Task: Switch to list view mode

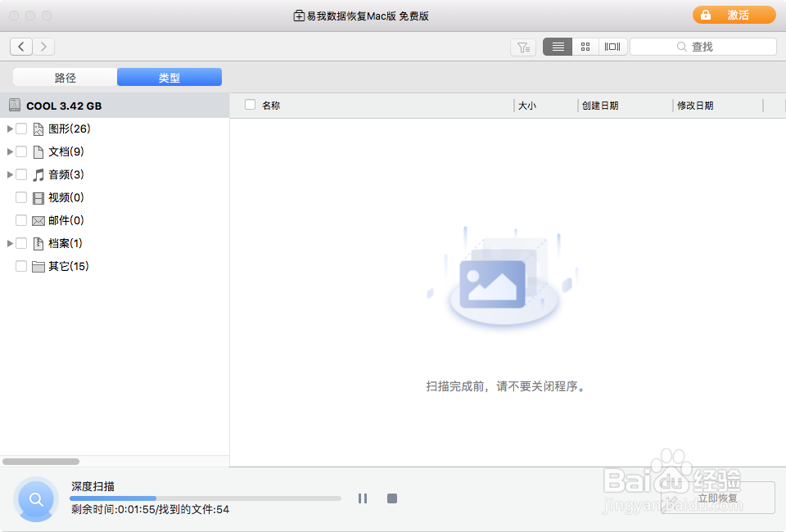Action: [x=558, y=47]
